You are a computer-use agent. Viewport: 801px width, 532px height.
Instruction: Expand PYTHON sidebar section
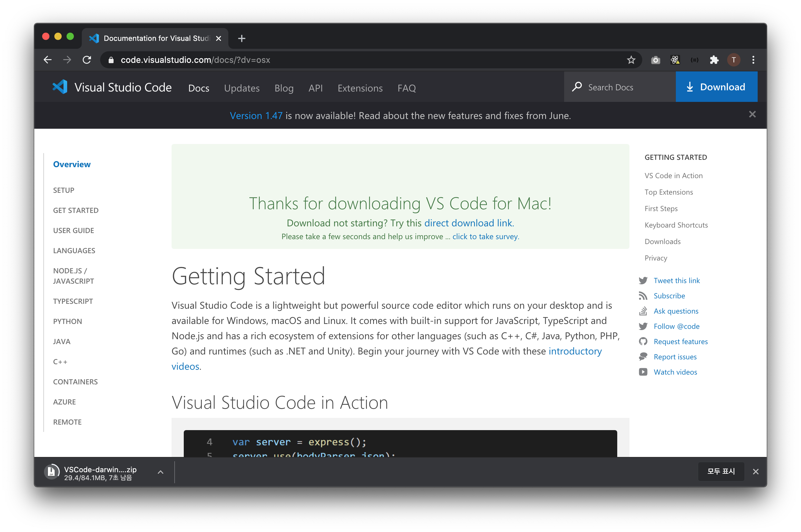(x=67, y=321)
